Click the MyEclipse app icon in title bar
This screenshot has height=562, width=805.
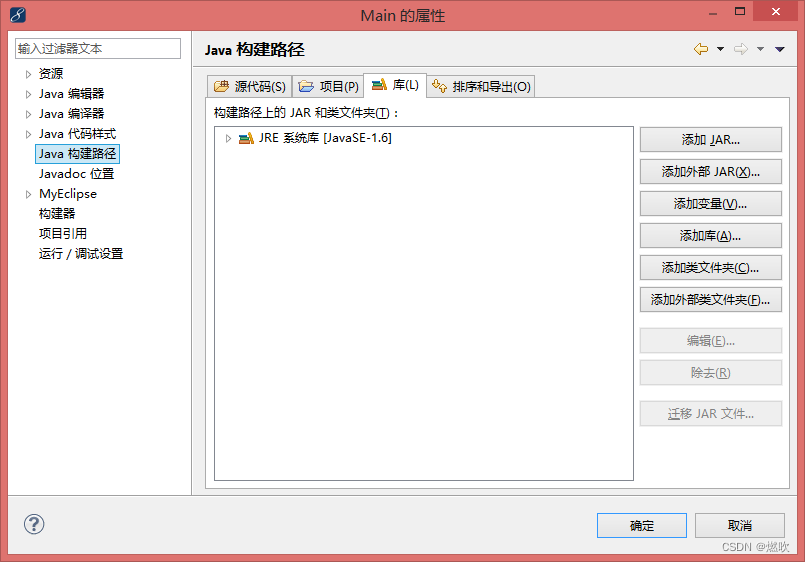pyautogui.click(x=17, y=15)
